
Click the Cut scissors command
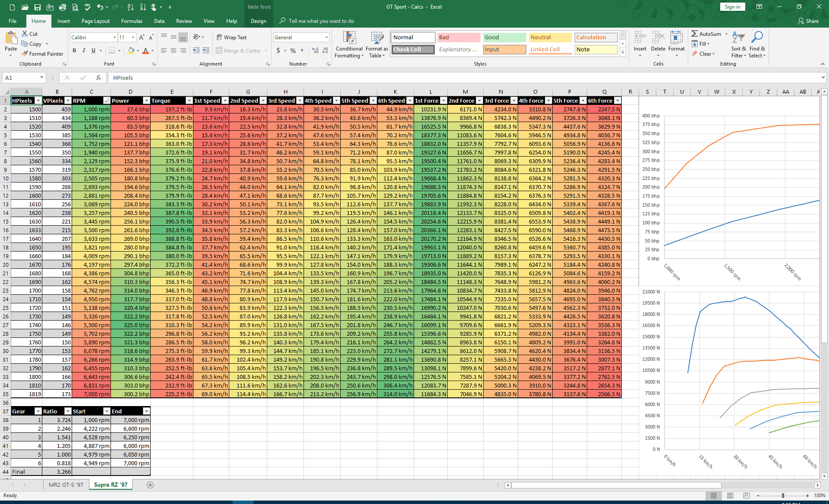[x=30, y=34]
